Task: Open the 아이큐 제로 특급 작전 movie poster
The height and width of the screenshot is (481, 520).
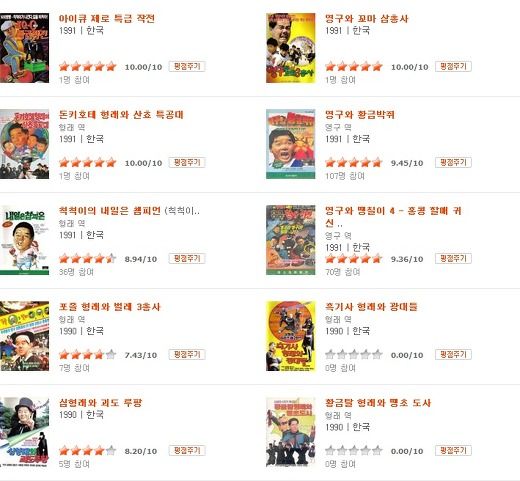Action: (x=24, y=48)
